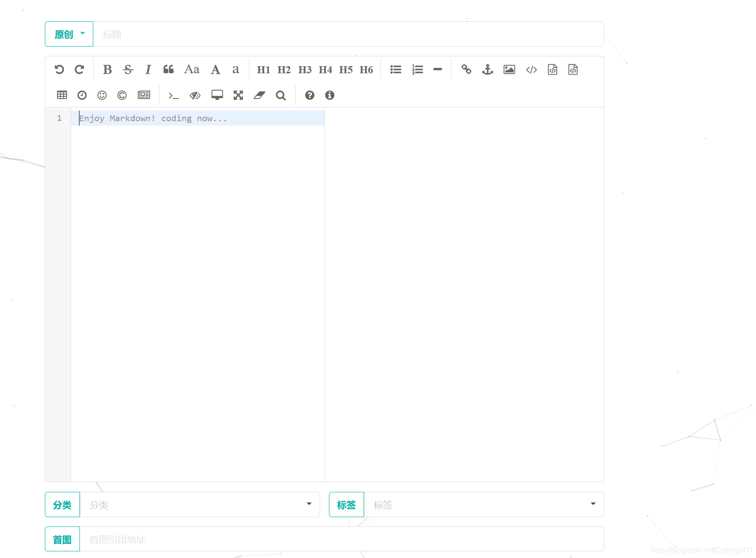Screen dimensions: 756x558
Task: Insert a table
Action: tap(62, 95)
